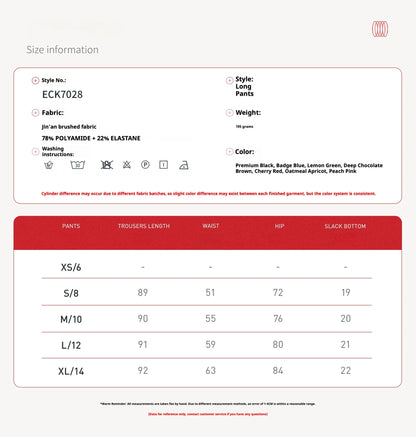Click the circled P dry-clean icon

[145, 165]
